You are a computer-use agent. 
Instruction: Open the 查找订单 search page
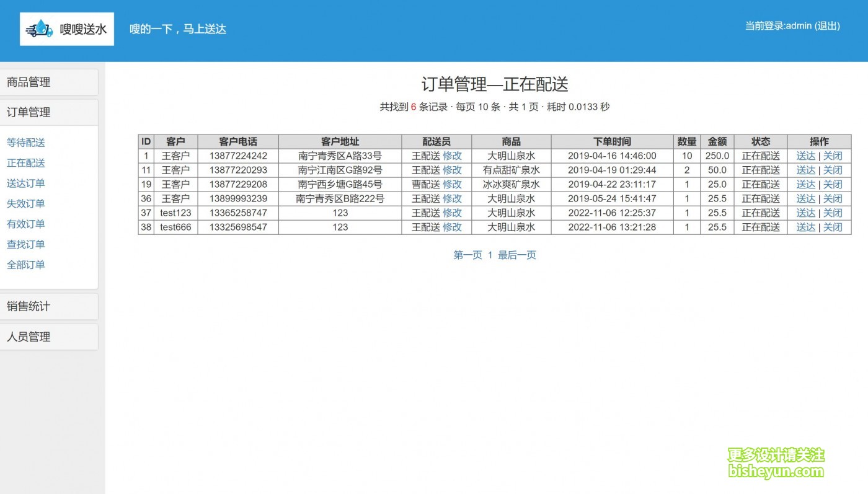click(26, 245)
